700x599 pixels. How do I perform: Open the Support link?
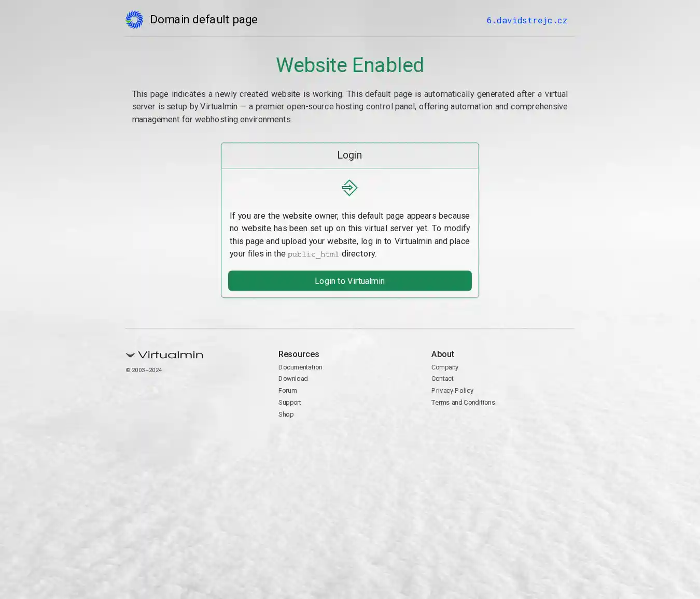tap(289, 403)
